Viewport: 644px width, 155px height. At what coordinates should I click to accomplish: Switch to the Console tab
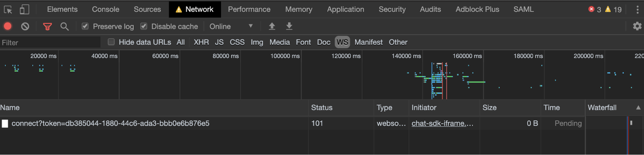(x=106, y=9)
